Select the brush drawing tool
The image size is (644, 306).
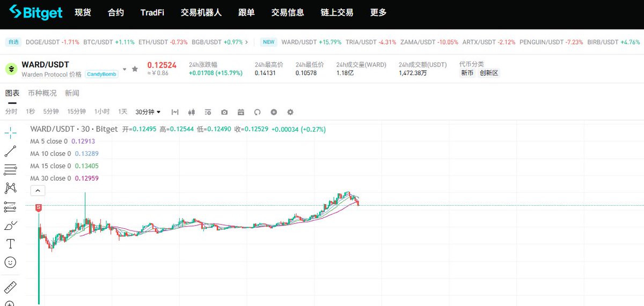[x=10, y=225]
